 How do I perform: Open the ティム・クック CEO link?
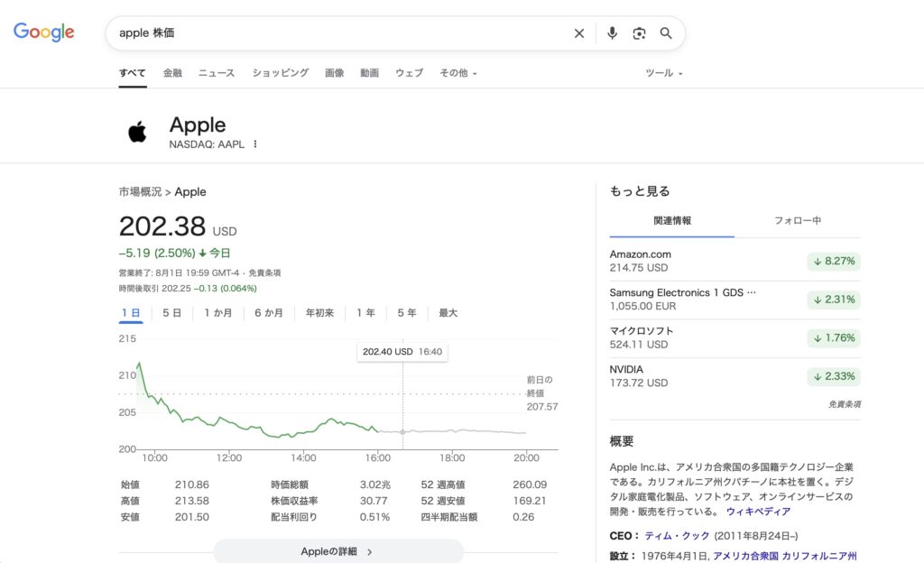[677, 536]
